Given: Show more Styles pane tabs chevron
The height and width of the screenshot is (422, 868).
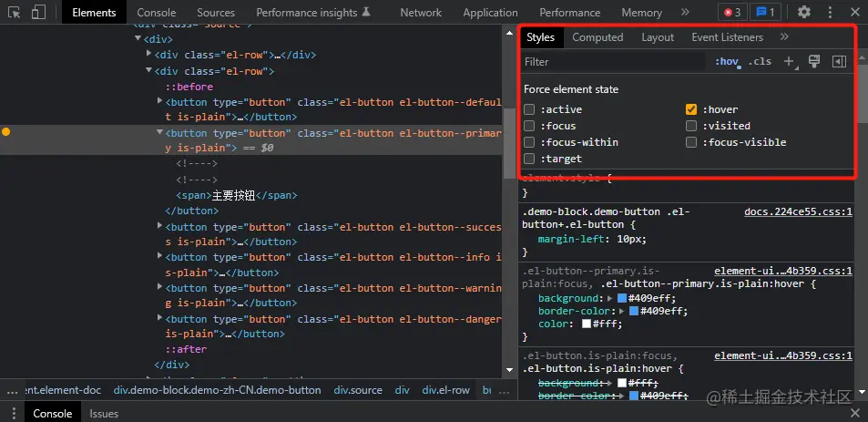Looking at the screenshot, I should [x=784, y=37].
